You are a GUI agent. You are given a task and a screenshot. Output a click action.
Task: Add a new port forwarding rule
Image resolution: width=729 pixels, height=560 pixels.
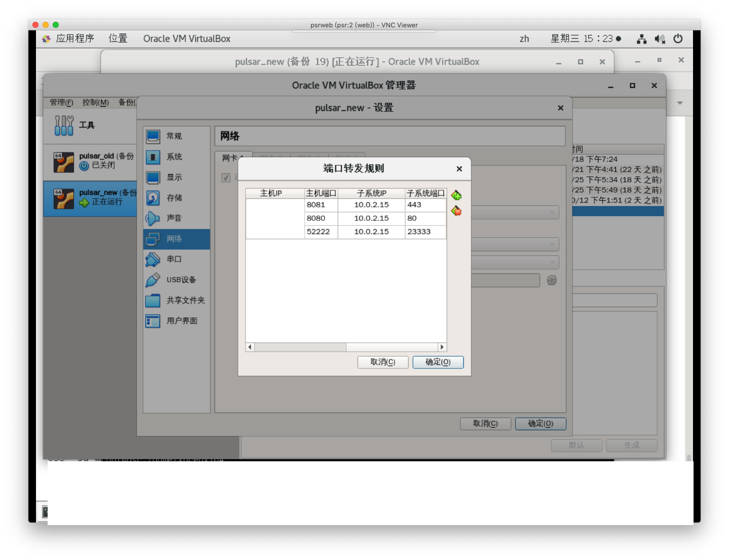point(456,195)
